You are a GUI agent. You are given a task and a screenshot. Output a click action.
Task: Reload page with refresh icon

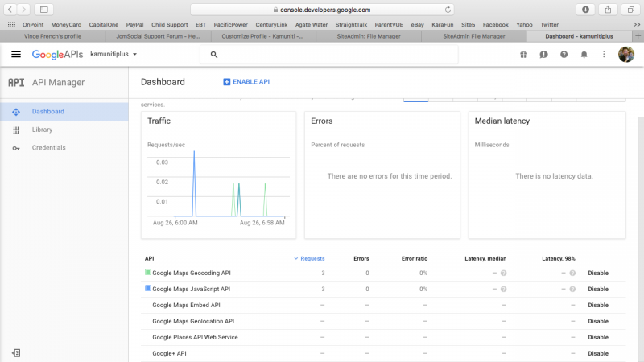[448, 10]
